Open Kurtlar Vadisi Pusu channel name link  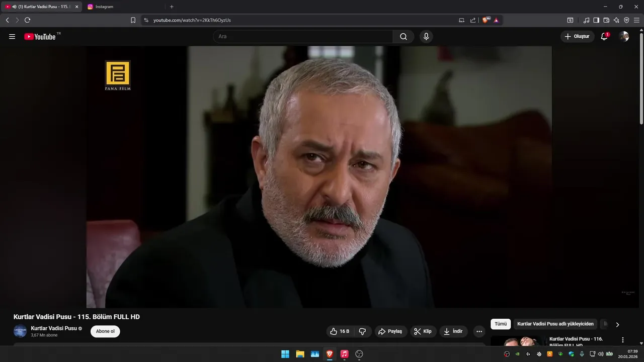(54, 328)
